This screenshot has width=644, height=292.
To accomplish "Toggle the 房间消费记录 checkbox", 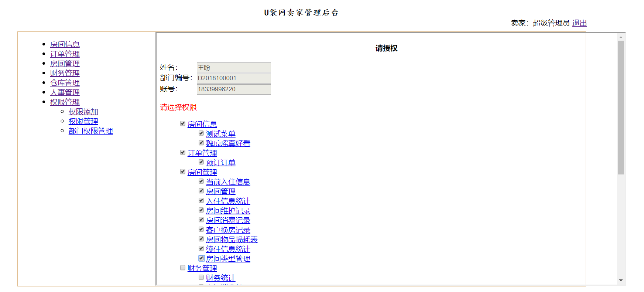I will click(201, 220).
